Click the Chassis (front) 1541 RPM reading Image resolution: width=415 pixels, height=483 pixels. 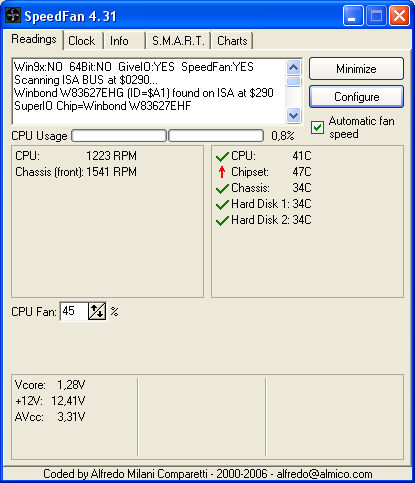click(76, 172)
